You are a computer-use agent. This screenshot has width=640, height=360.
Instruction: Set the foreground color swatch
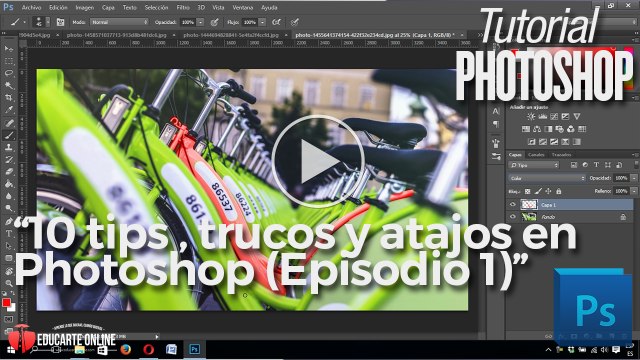coord(6,302)
